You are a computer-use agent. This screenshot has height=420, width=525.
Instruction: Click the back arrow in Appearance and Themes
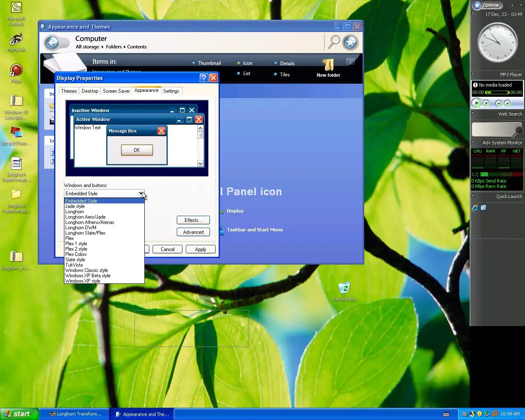coord(52,43)
